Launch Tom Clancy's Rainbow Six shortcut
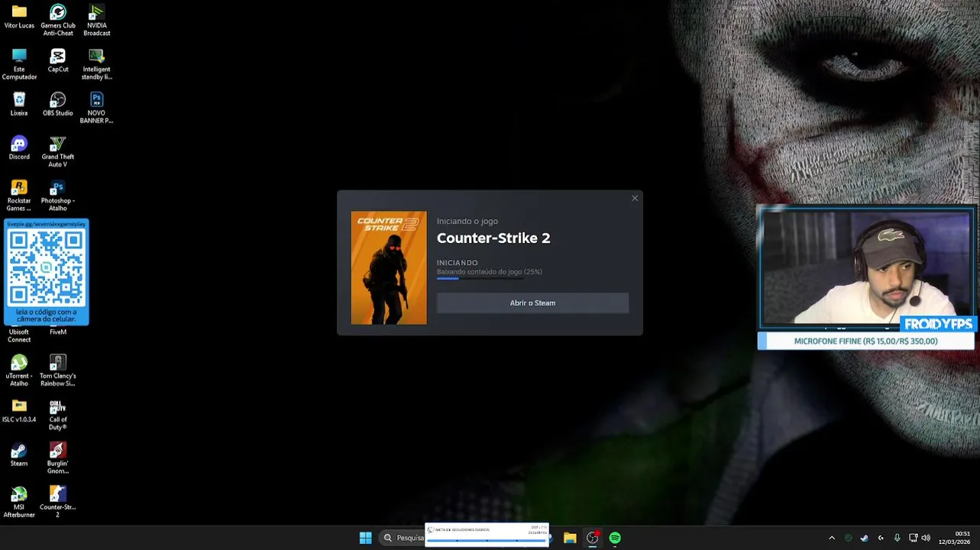The image size is (980, 550). [58, 370]
